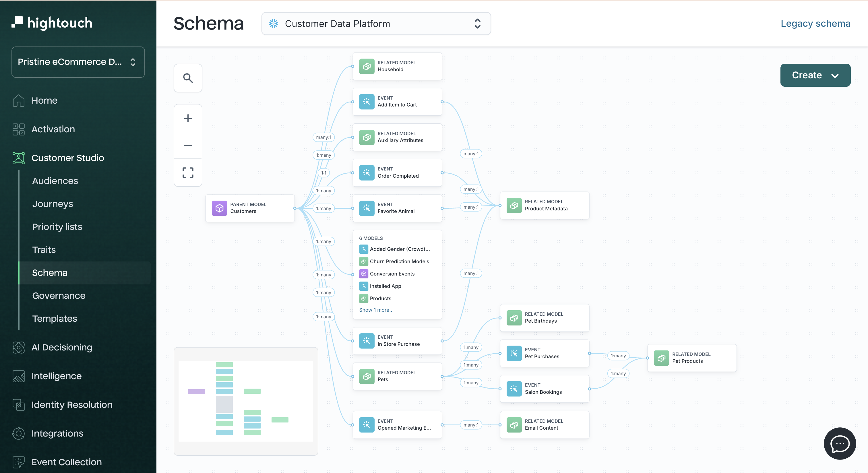The height and width of the screenshot is (473, 868).
Task: Click the Email Content model icon
Action: [x=514, y=425]
